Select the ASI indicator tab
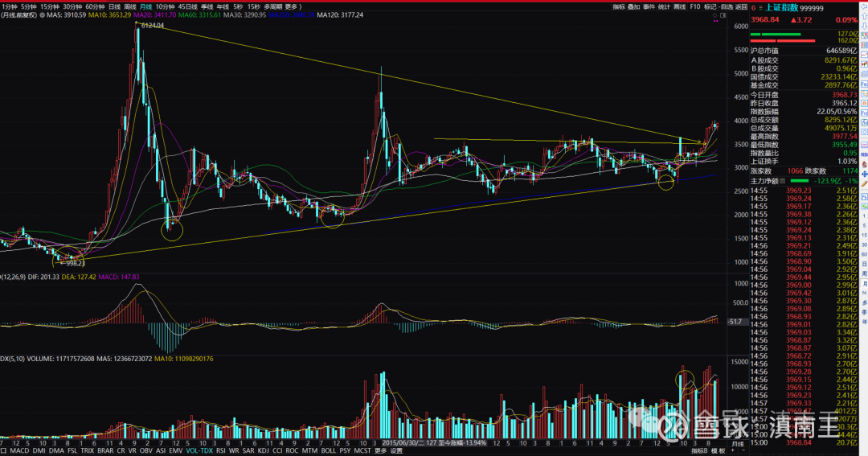The height and width of the screenshot is (456, 868). 161,450
